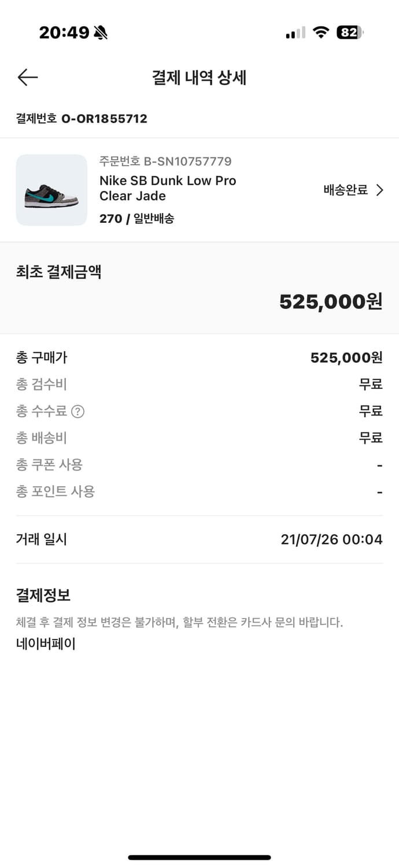Tap the 배송완료 delivery status
Screen dimensions: 399x868
tap(345, 190)
